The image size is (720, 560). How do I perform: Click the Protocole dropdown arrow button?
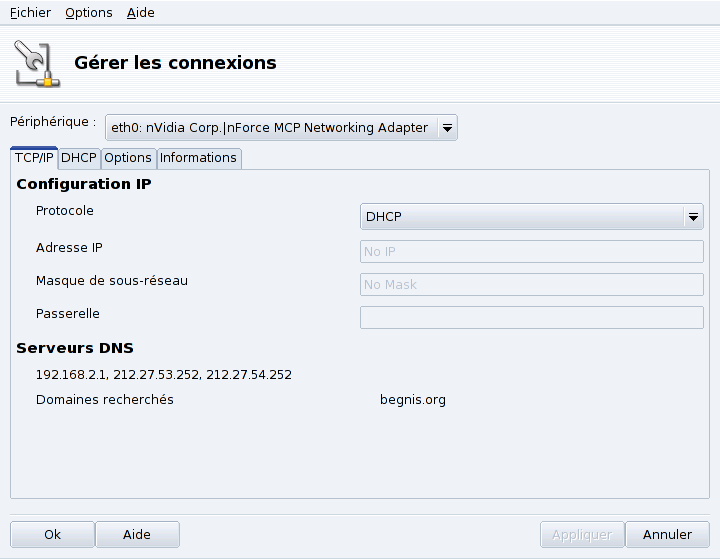[x=693, y=216]
